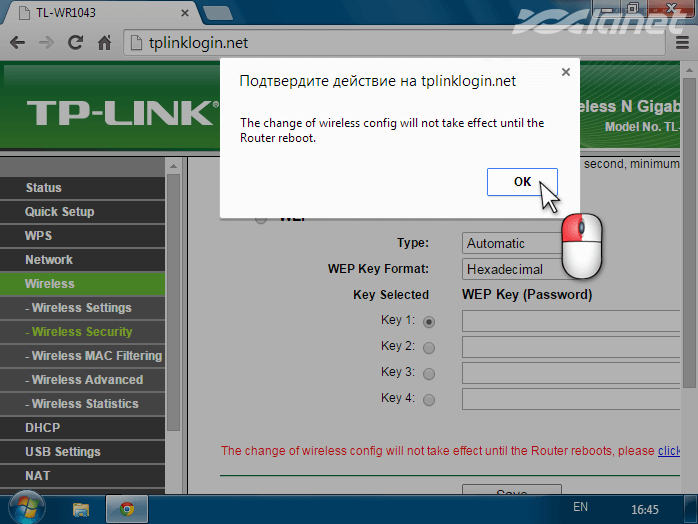698x524 pixels.
Task: Open the DHCP sidebar section
Action: [43, 428]
